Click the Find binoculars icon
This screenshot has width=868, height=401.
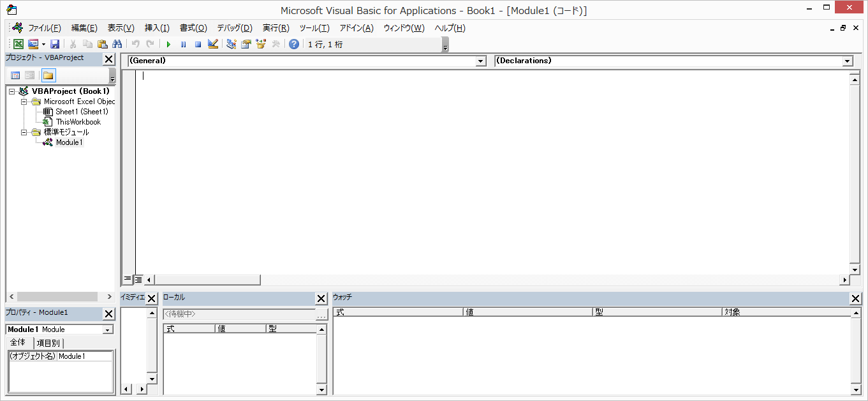pyautogui.click(x=117, y=44)
